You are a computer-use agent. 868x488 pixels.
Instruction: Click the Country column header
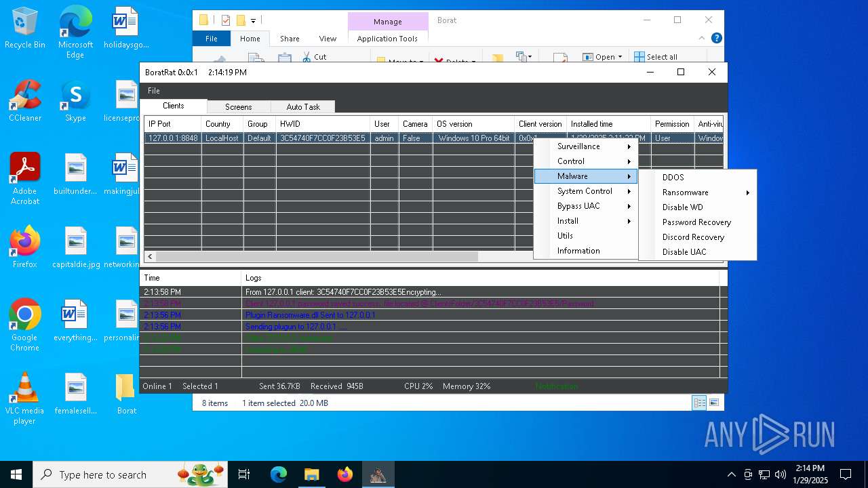222,124
